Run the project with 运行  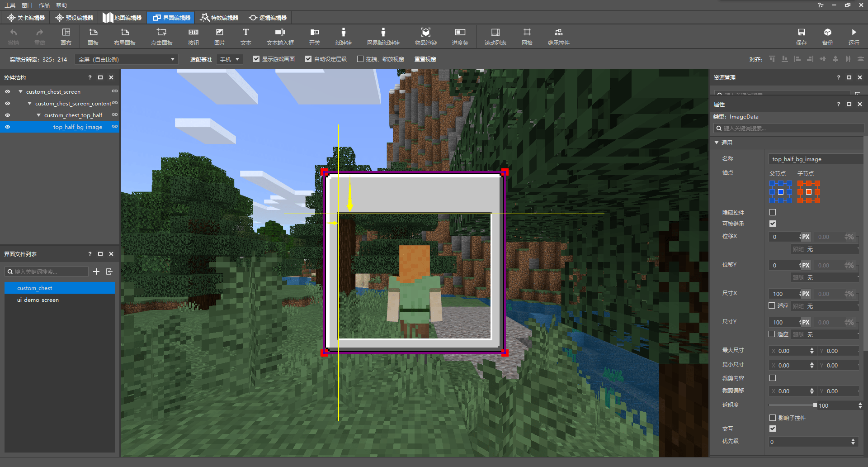point(854,36)
